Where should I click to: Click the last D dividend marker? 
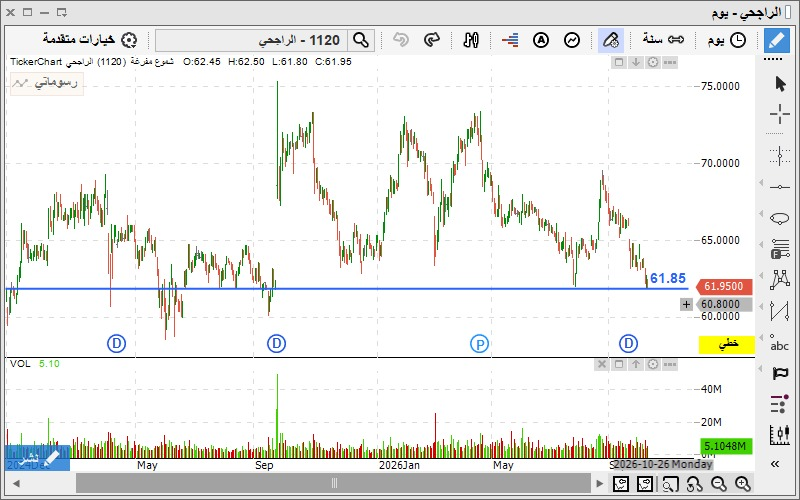pos(628,343)
